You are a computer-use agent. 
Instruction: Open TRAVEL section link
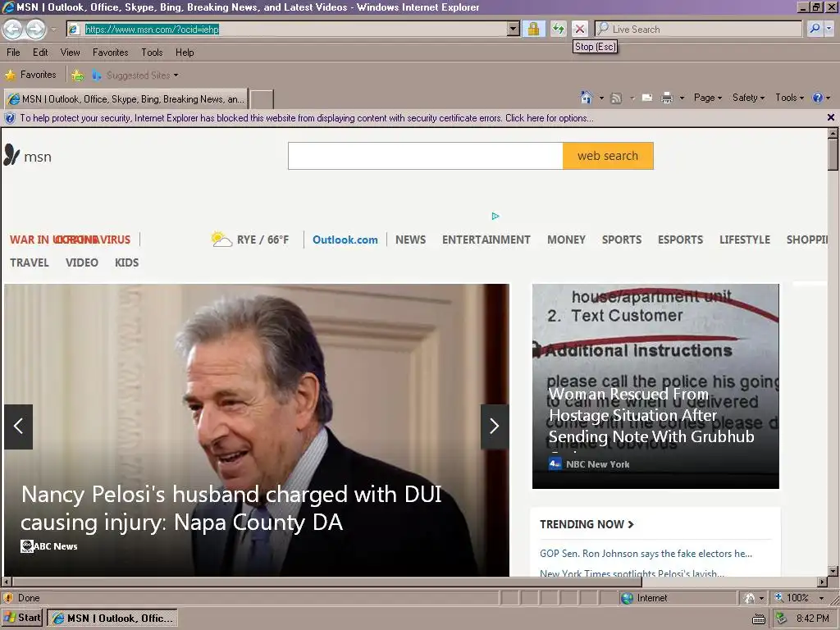(30, 262)
